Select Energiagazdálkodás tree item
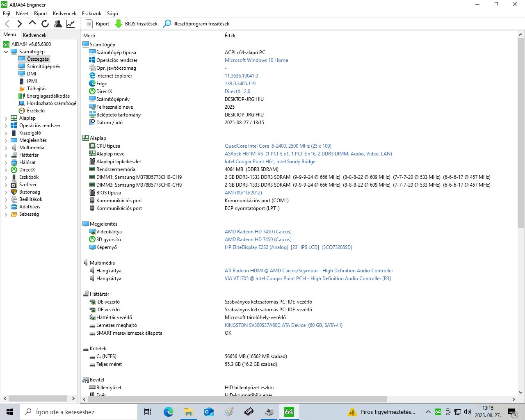The width and height of the screenshot is (525, 420). click(x=48, y=96)
